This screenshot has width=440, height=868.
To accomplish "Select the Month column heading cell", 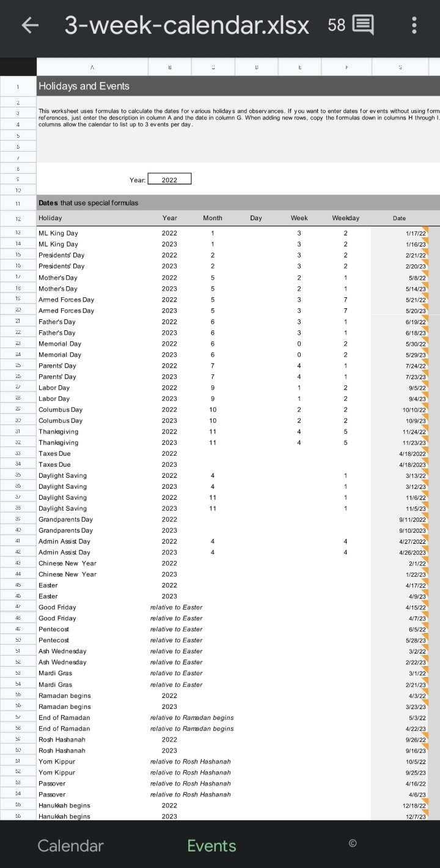I will click(213, 218).
